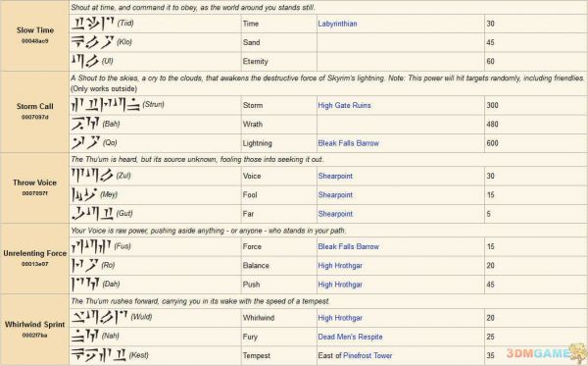The height and width of the screenshot is (366, 588).
Task: Click Shearpoint link in the Far row
Action: [x=335, y=214]
